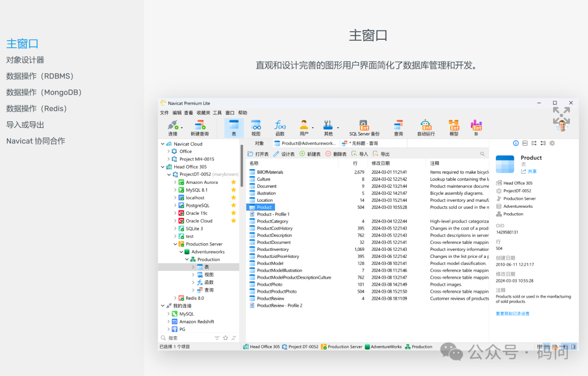
Task: Switch to the Product@Adventureworks tab
Action: (x=305, y=143)
